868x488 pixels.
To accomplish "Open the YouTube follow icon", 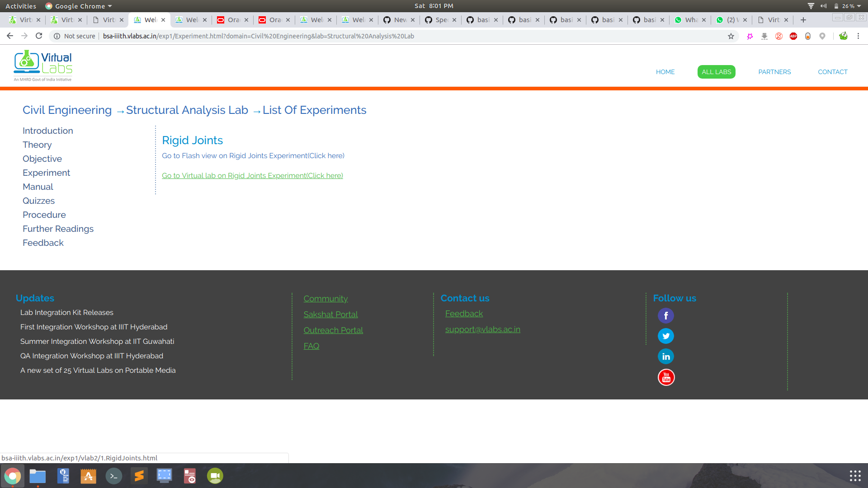I will tap(666, 377).
